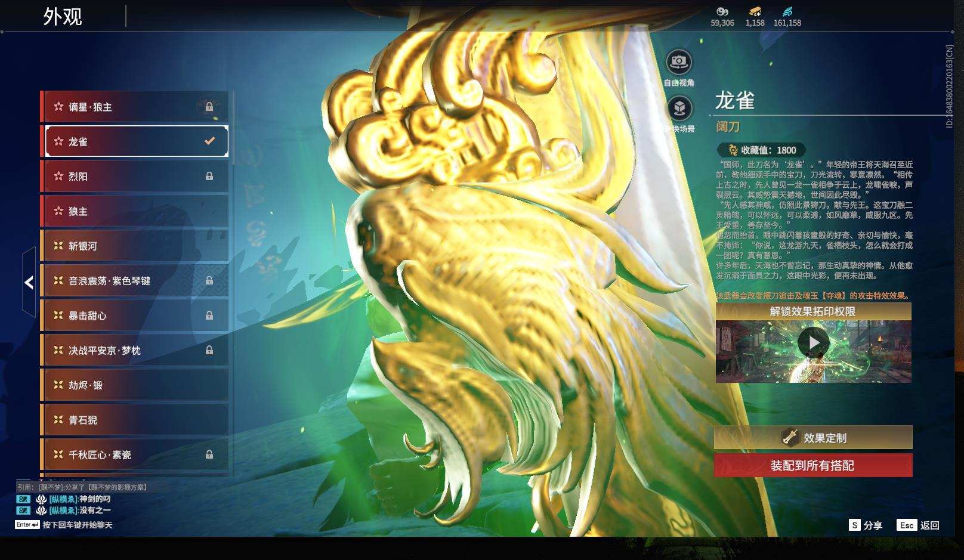Click the equipped checkmark on 龙雀
This screenshot has height=560, width=964.
tap(209, 141)
